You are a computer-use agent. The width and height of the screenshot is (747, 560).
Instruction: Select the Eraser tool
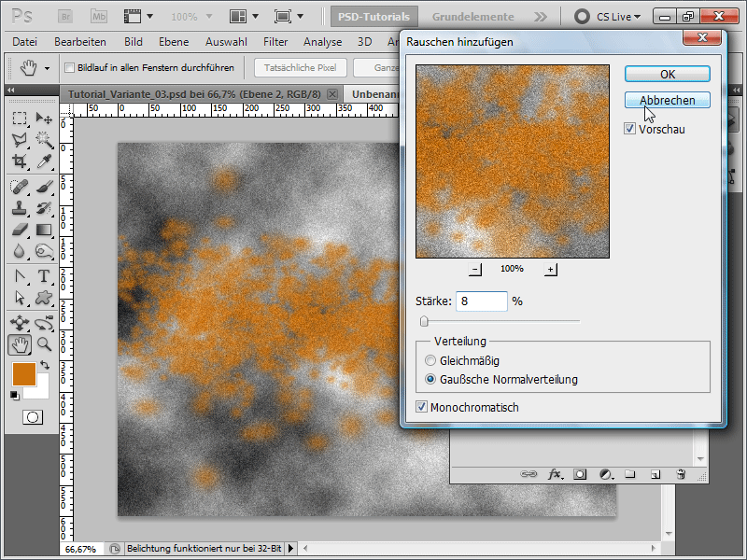[x=20, y=230]
